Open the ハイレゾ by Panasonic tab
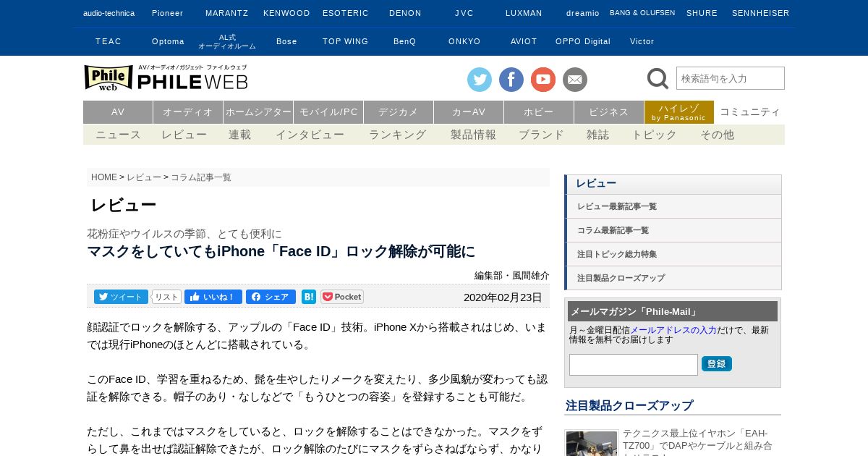Image resolution: width=868 pixels, height=456 pixels. 679,112
